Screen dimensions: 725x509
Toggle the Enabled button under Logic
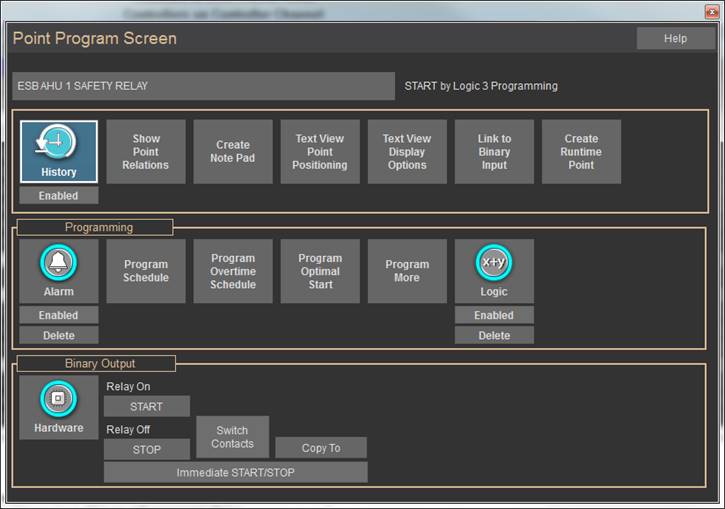point(494,315)
